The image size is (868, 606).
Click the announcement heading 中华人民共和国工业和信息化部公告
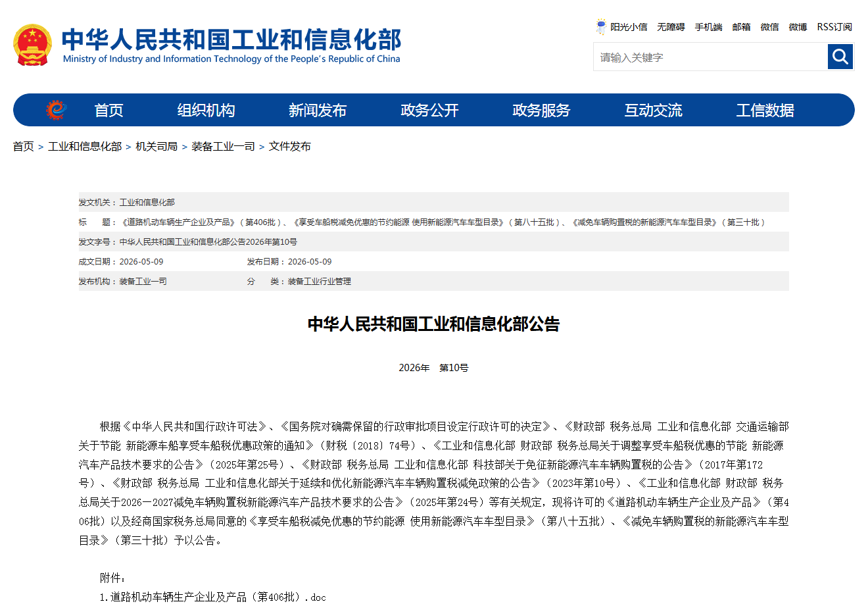434,324
